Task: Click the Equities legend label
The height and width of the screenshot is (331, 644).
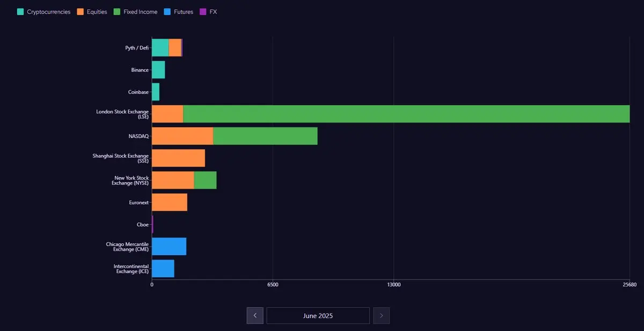Action: click(97, 12)
